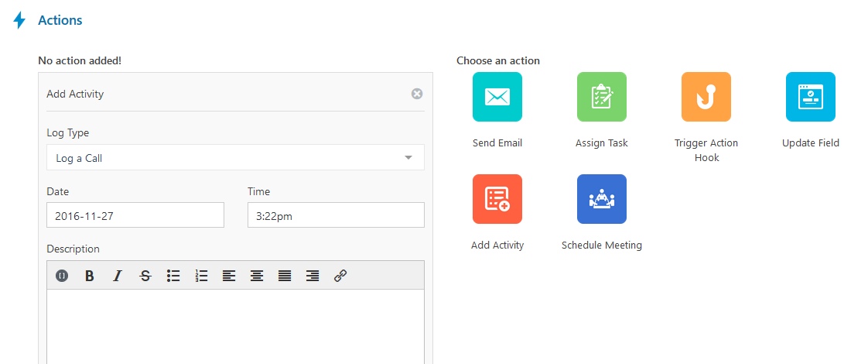
Task: Remove the Add Activity action panel
Action: point(417,94)
